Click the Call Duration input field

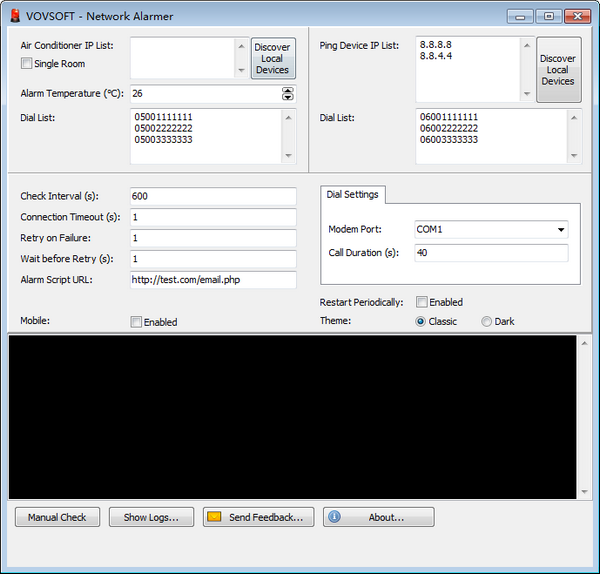(491, 253)
